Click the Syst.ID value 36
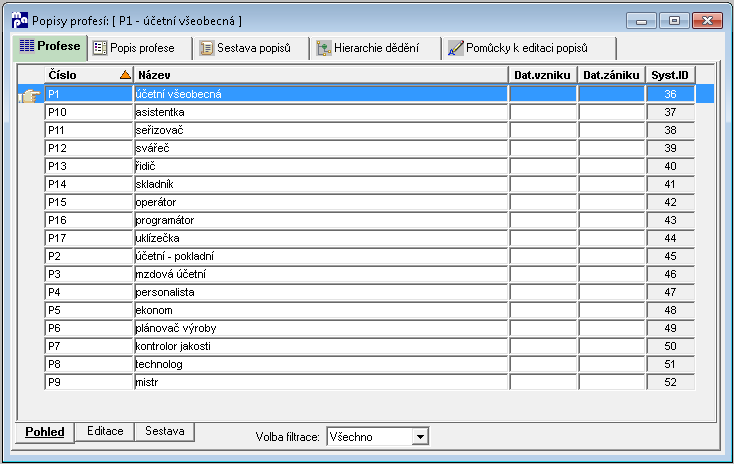This screenshot has width=734, height=464. pos(670,94)
